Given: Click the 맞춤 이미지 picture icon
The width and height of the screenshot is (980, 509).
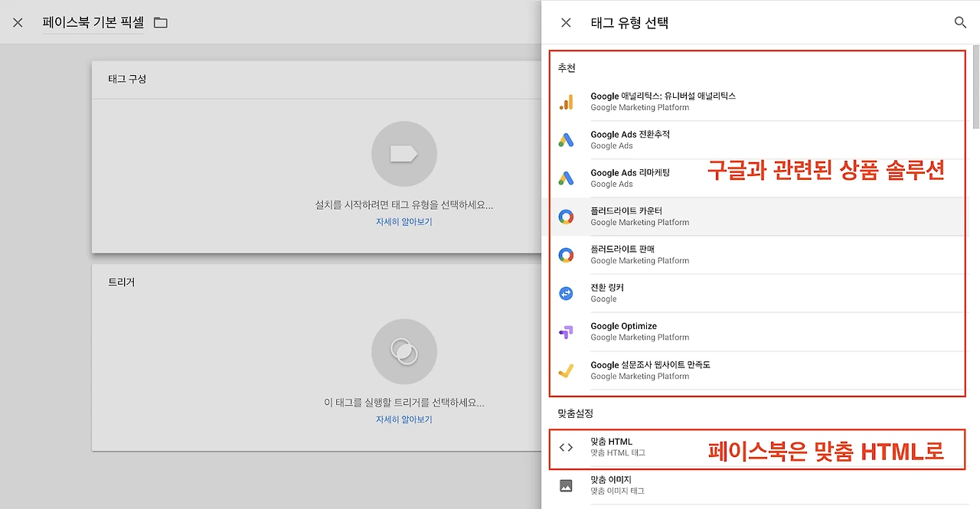Looking at the screenshot, I should coord(566,485).
